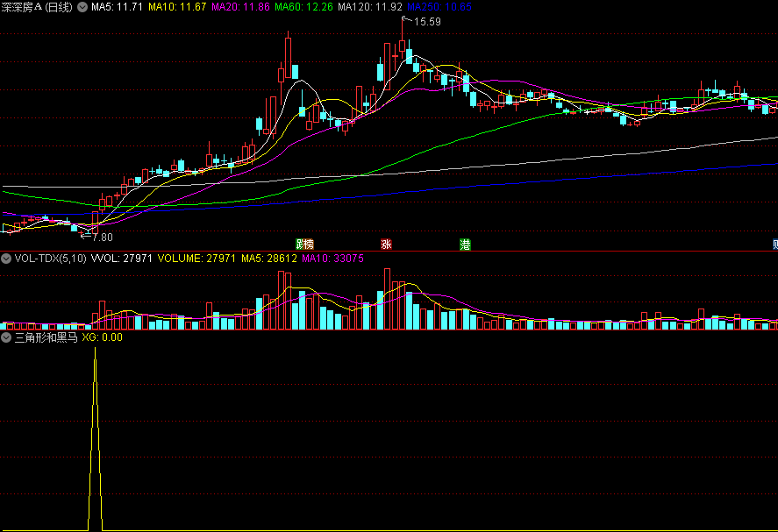Screen dimensions: 778x532
Task: Open the dropdown beside 深深房A (日线)
Action: tap(82, 7)
